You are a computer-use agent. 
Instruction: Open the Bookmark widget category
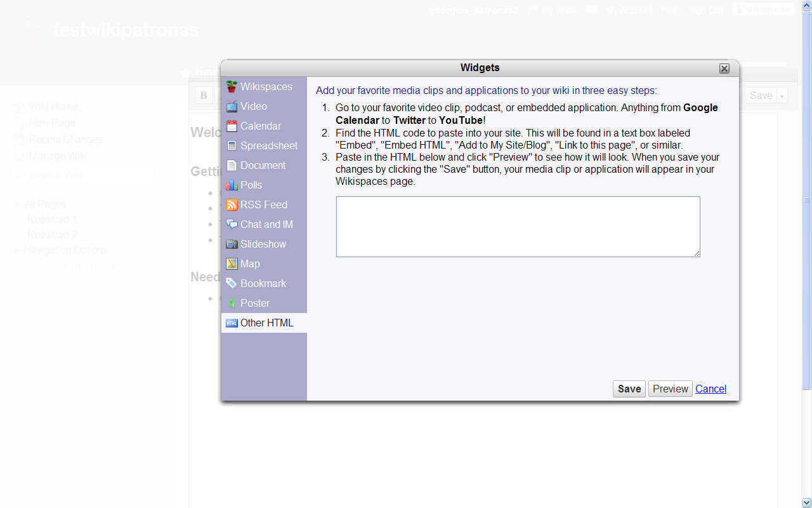pyautogui.click(x=264, y=283)
